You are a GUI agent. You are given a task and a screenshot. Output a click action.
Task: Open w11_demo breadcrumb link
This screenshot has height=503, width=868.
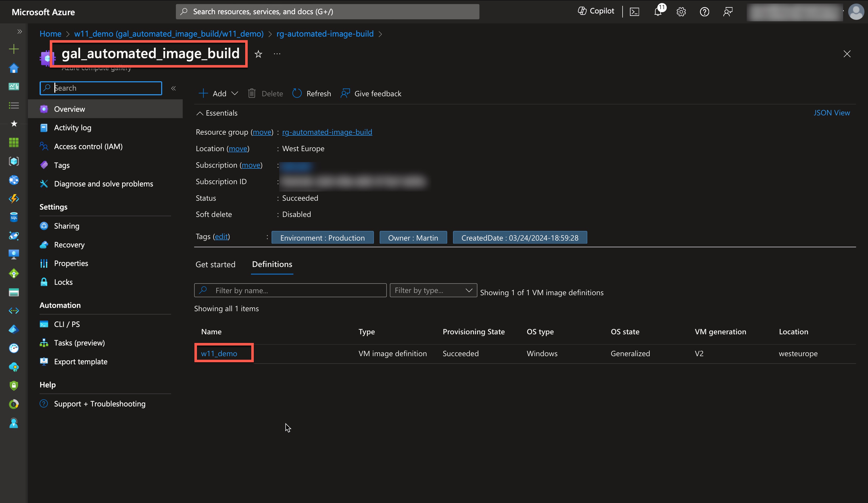pos(169,34)
